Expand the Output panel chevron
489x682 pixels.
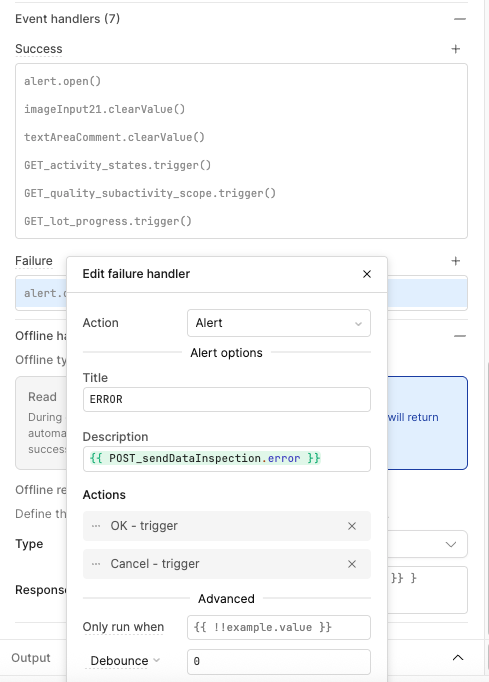tap(458, 658)
